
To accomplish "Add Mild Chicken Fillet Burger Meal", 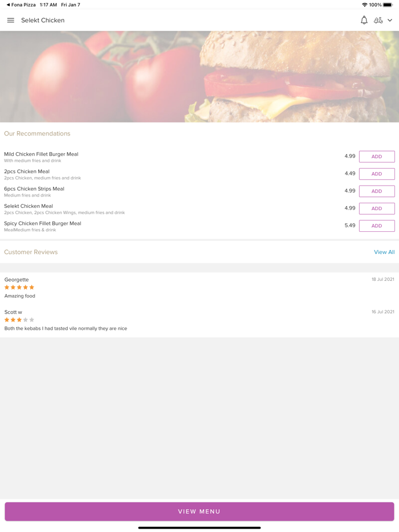I will (x=377, y=157).
